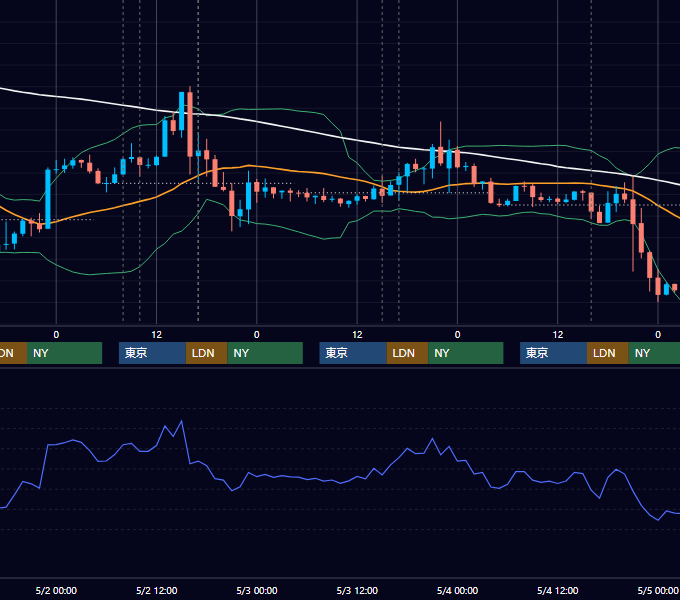Click hour label '0' directly above 5/2 00:00

(56, 335)
